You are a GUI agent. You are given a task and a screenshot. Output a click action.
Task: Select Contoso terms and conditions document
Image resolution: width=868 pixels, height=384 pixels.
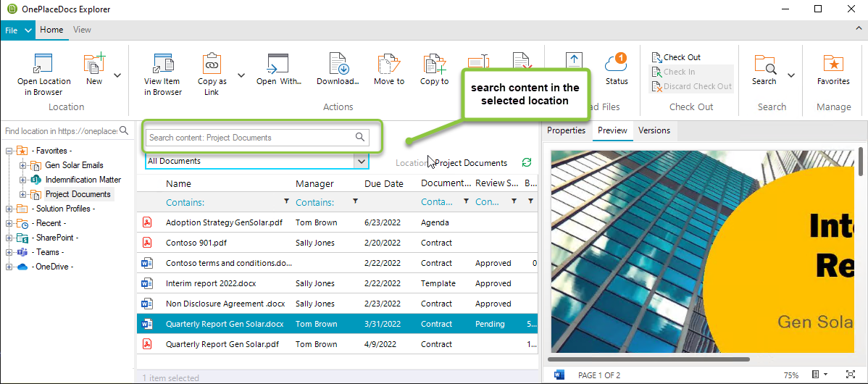pyautogui.click(x=337, y=263)
